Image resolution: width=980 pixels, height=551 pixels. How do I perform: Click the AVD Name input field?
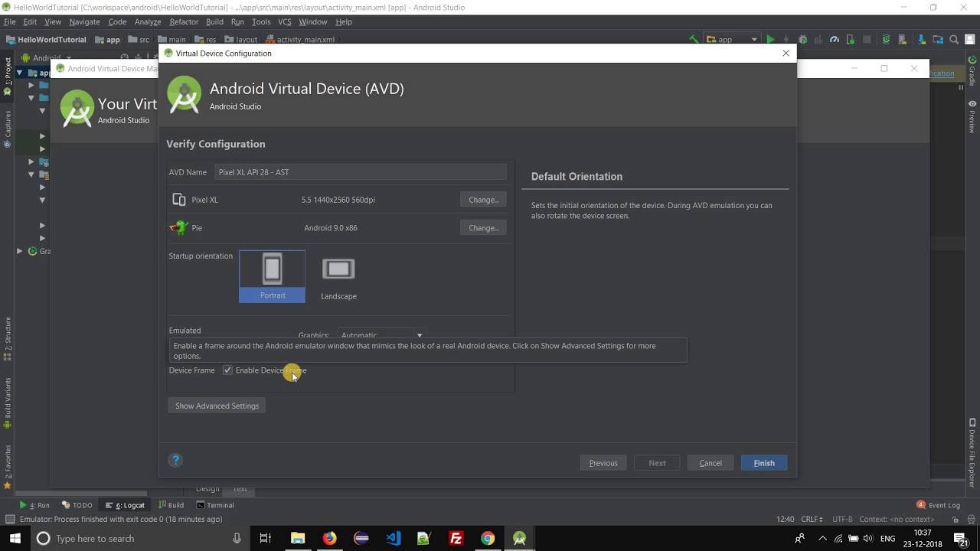(361, 172)
